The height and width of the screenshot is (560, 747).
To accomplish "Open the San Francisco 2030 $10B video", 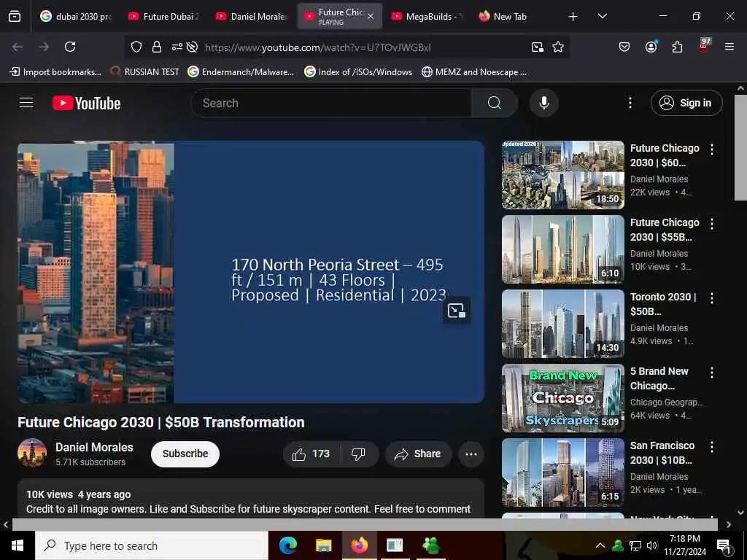I will click(662, 453).
